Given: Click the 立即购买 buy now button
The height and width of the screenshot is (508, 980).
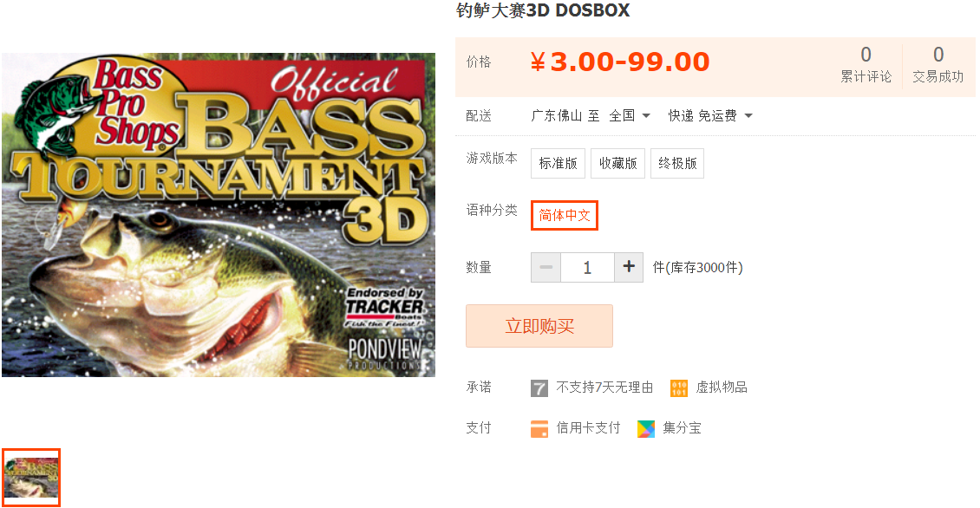Looking at the screenshot, I should 539,326.
